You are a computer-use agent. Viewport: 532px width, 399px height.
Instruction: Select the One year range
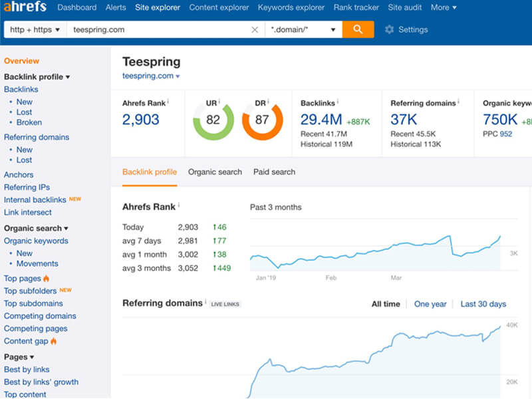[430, 304]
